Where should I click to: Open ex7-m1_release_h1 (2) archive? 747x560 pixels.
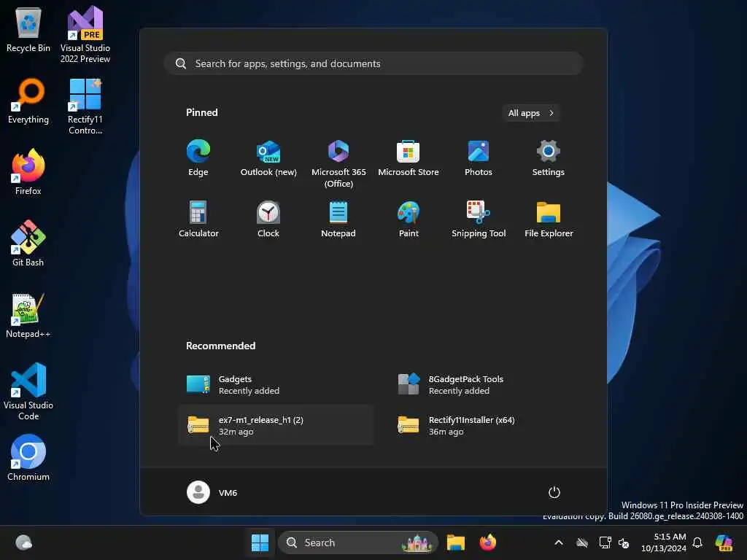tap(276, 425)
